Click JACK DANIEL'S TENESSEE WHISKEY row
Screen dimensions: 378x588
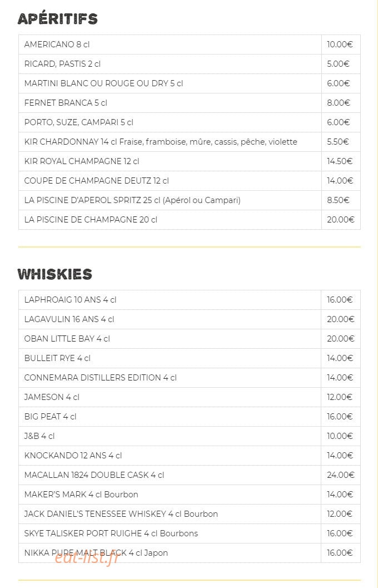[189, 514]
